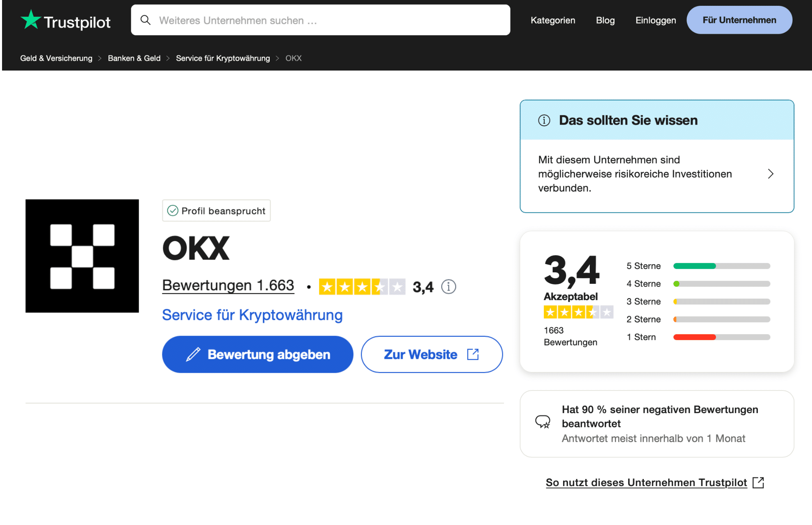This screenshot has width=812, height=525.
Task: Click the pencil icon on Bewertung abgeben
Action: click(193, 354)
